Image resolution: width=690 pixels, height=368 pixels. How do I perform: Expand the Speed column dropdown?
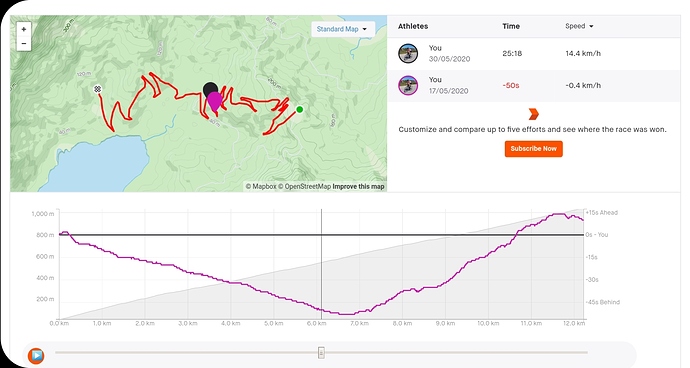(579, 26)
